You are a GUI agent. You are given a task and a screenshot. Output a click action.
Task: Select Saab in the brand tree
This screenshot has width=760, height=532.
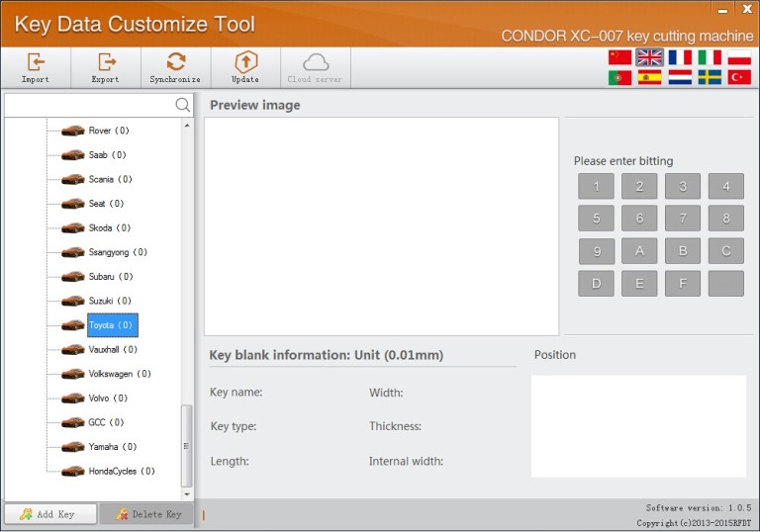point(107,155)
